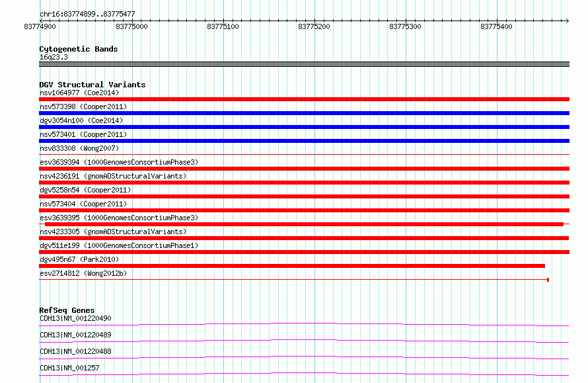This screenshot has height=383, width=588.
Task: Click the blue bar under dgv3054n100
Action: coord(304,127)
